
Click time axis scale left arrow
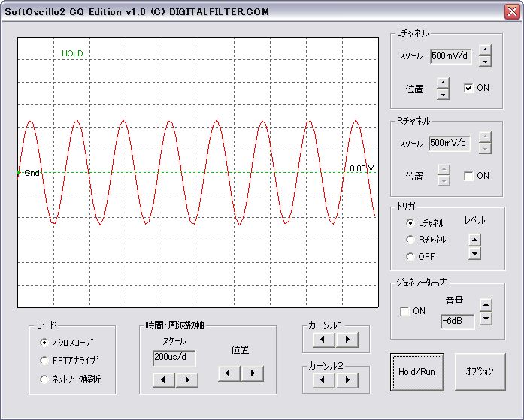coord(164,380)
